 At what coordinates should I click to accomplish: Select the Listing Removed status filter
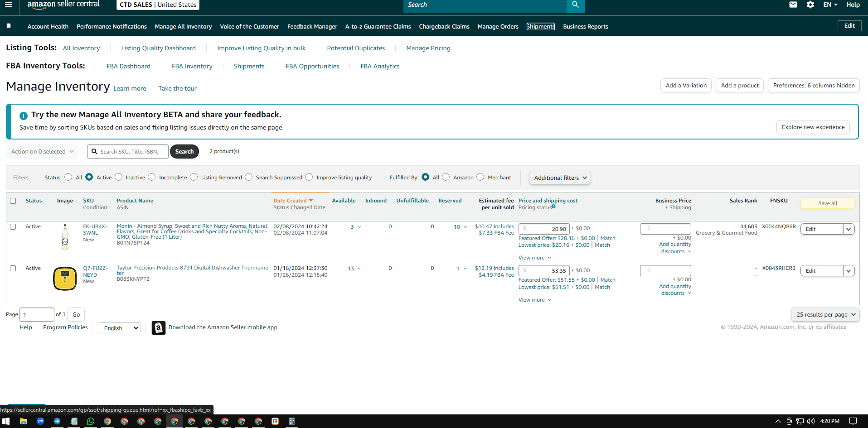pyautogui.click(x=194, y=177)
